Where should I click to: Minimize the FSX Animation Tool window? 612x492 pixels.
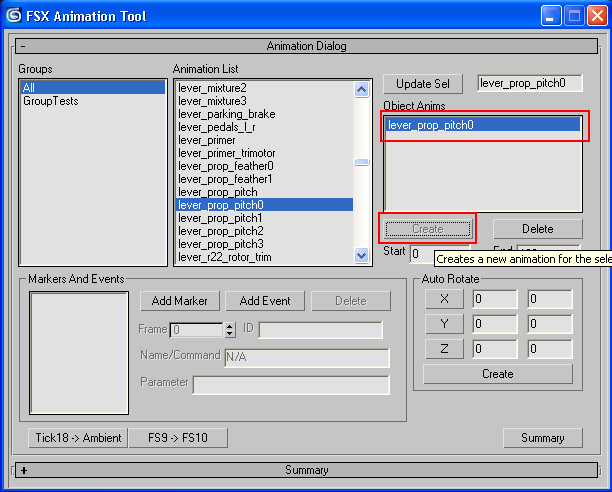(x=551, y=16)
